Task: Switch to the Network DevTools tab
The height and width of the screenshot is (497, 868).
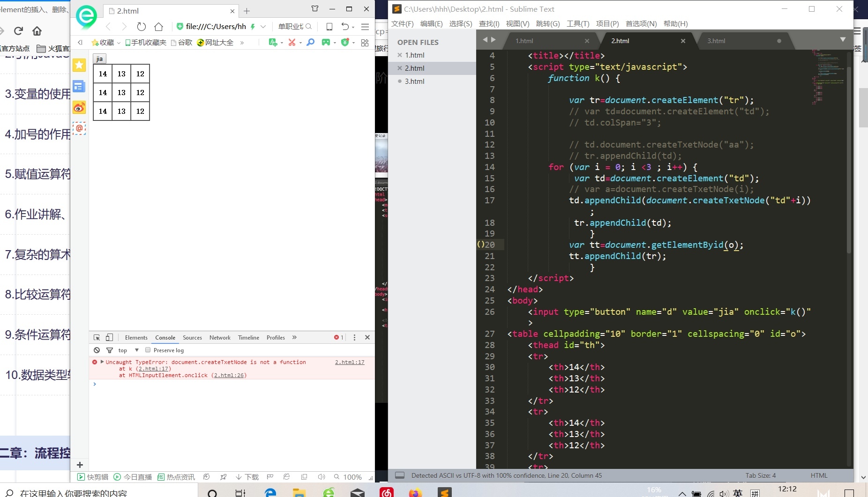Action: (220, 337)
